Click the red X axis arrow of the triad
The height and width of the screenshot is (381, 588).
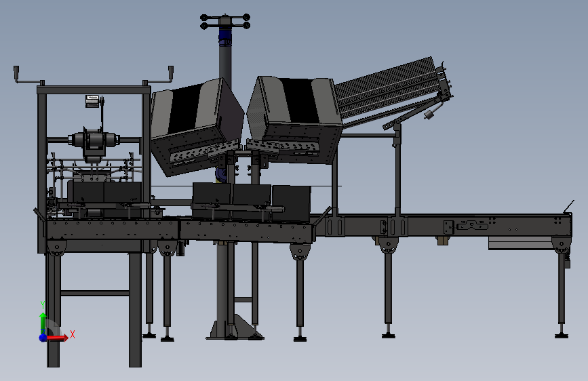pos(58,338)
